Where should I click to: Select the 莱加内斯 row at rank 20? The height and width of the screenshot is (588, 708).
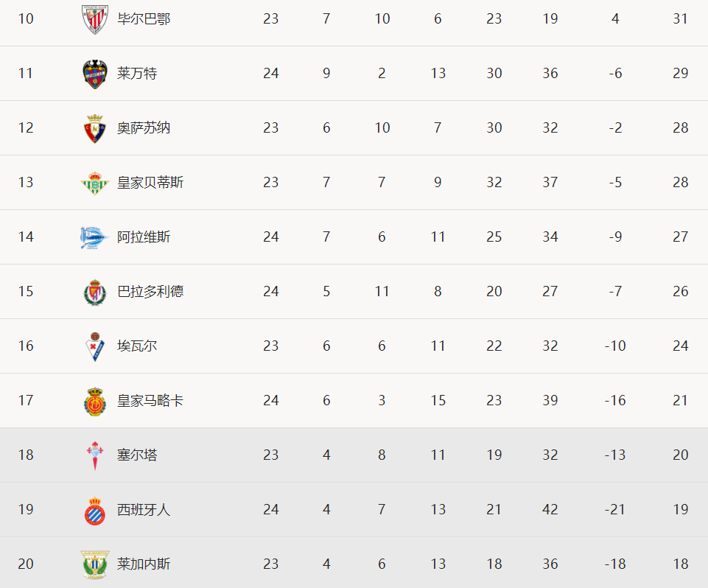354,563
